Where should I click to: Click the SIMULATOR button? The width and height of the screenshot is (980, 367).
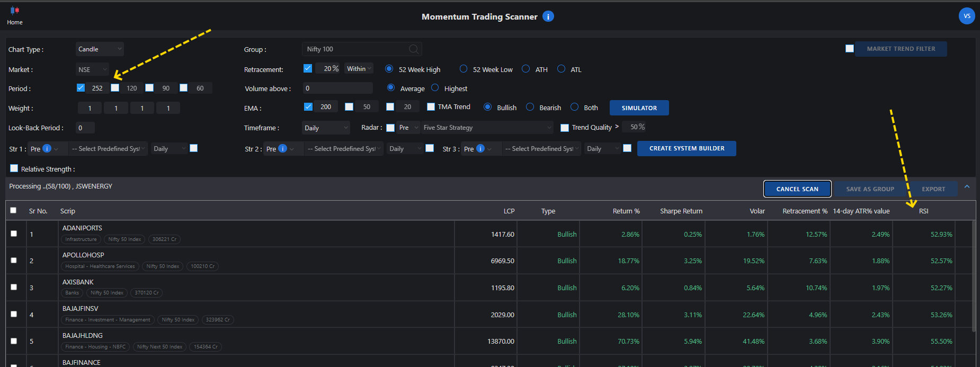coord(639,108)
